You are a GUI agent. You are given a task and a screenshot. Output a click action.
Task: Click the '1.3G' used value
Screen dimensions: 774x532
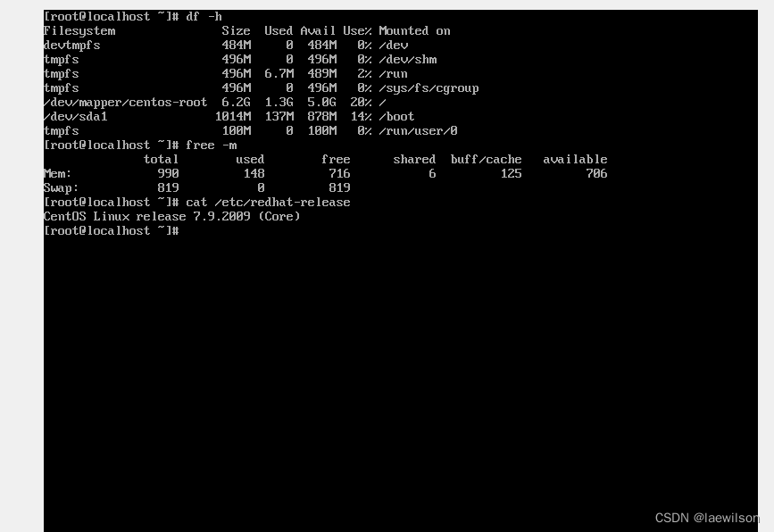(279, 102)
